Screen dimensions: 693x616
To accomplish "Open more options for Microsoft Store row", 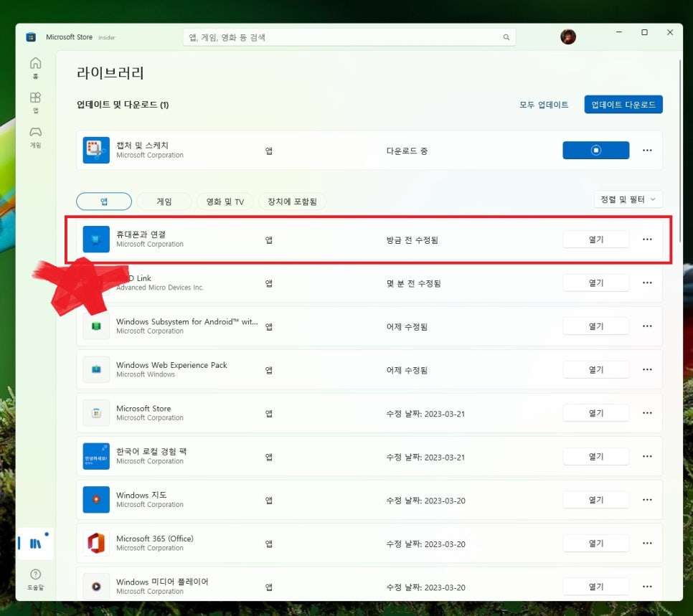I will point(647,413).
